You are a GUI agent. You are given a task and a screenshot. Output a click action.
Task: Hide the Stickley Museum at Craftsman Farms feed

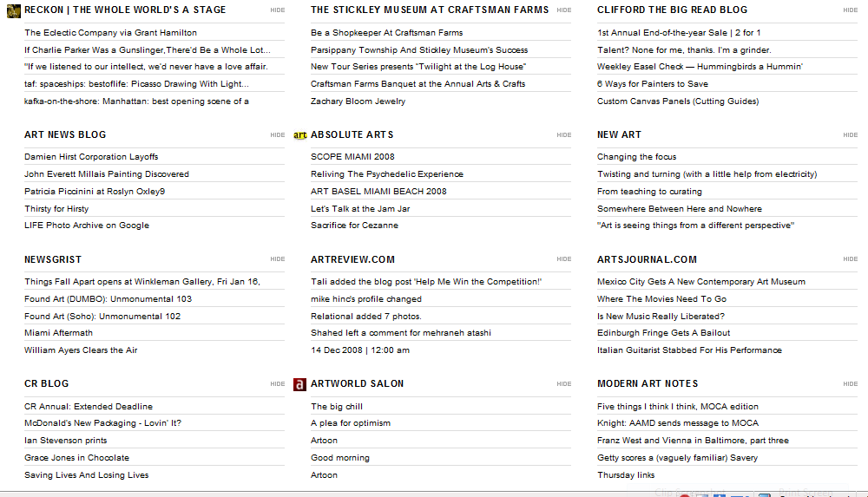pyautogui.click(x=563, y=10)
